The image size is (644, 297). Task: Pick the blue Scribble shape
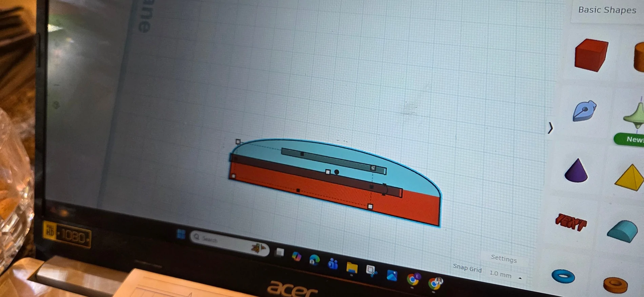click(x=584, y=111)
